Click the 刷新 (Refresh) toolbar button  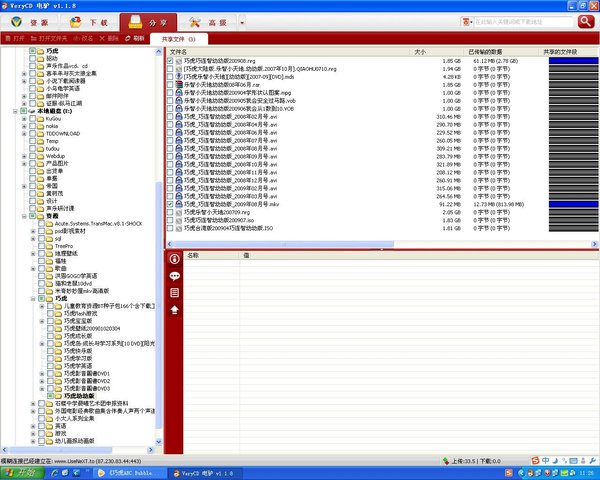click(135, 38)
